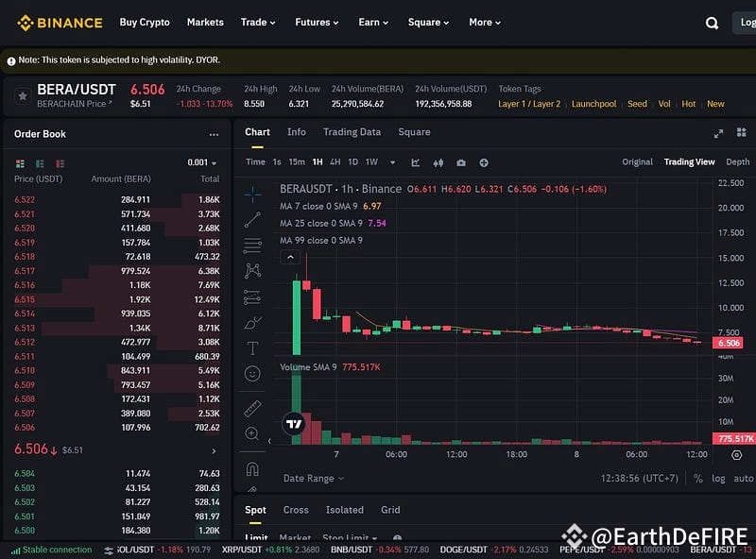Viewport: 756px width, 559px height.
Task: Open XRP/USDT ticker in bottom bar
Action: click(x=270, y=550)
